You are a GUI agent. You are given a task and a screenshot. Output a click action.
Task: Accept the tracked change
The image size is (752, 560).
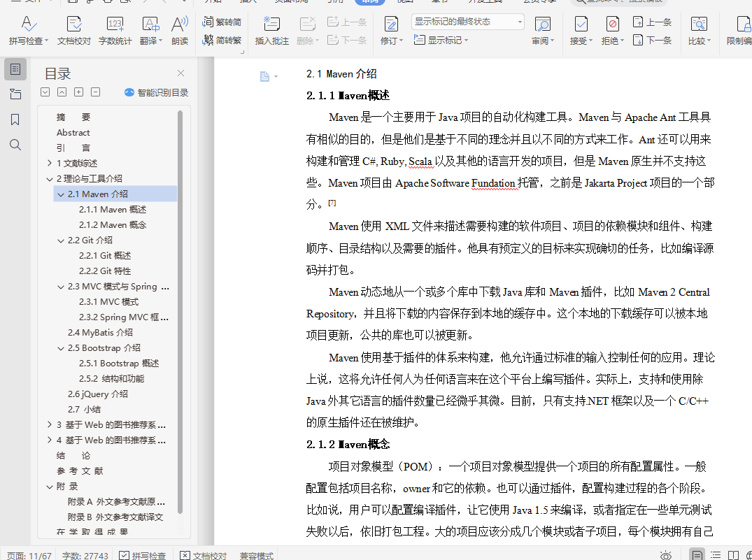point(581,31)
